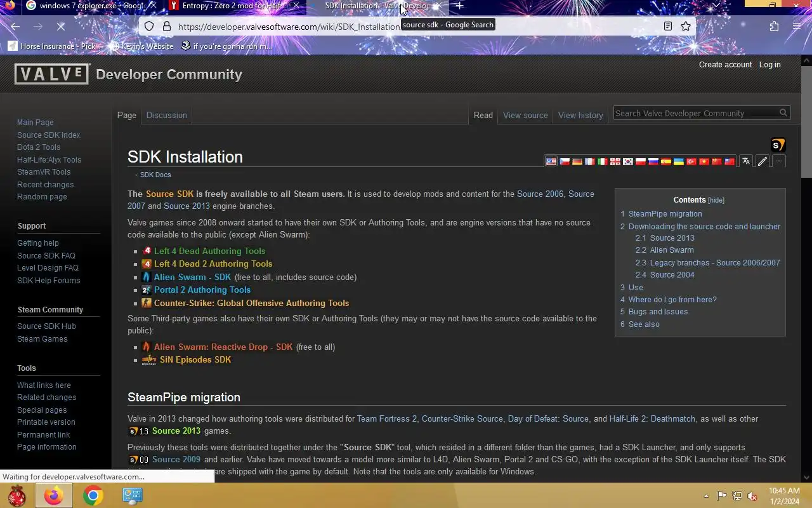Screen dimensions: 812x508
Task: Select the Russian flag language icon
Action: coord(653,161)
